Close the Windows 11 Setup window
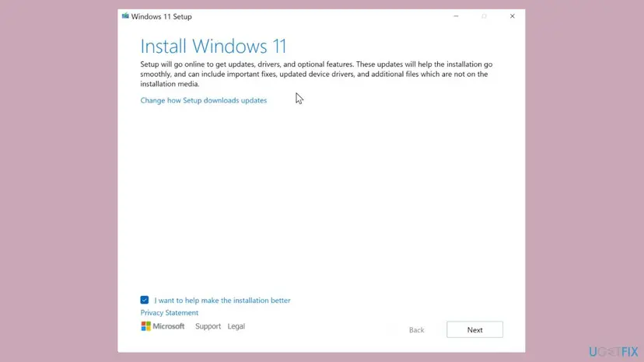The width and height of the screenshot is (644, 362). click(512, 16)
